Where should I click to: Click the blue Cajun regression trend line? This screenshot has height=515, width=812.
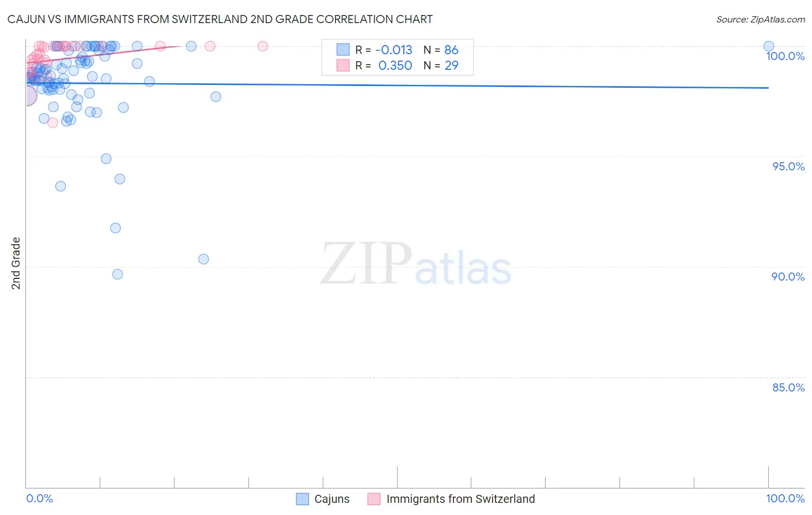coord(397,85)
